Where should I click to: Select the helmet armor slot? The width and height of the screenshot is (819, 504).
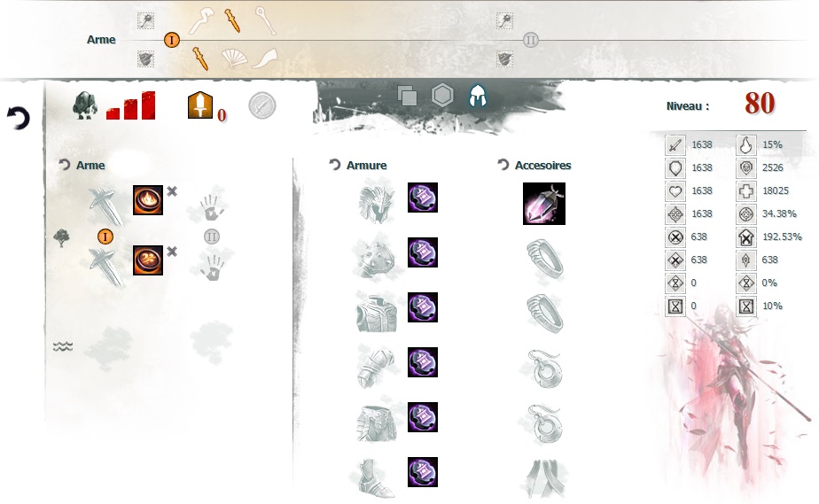tap(376, 203)
